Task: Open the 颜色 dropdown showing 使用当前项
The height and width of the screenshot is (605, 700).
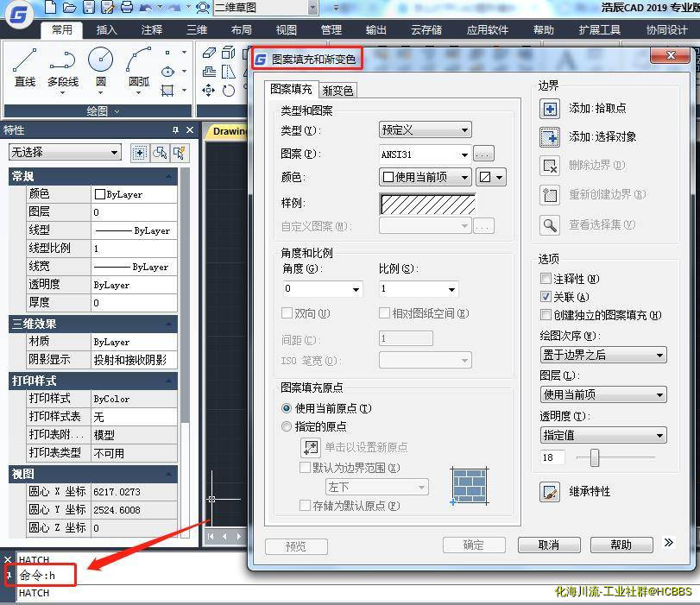Action: pos(425,177)
